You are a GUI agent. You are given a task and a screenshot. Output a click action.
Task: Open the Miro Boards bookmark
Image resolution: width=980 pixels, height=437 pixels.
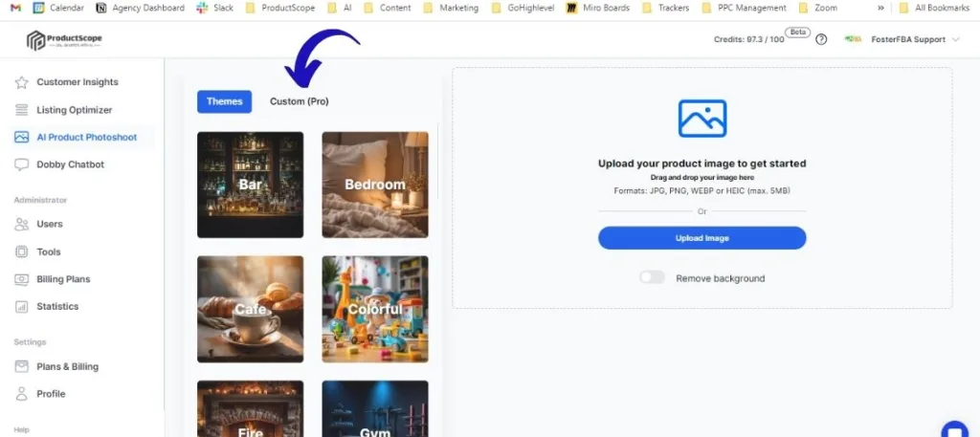(x=598, y=8)
